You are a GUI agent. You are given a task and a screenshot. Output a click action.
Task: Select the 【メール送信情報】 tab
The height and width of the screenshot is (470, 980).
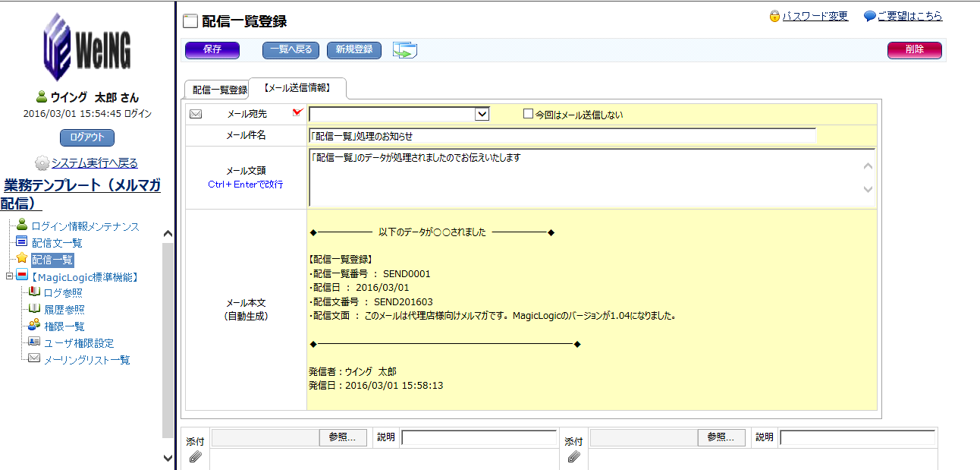[x=297, y=88]
